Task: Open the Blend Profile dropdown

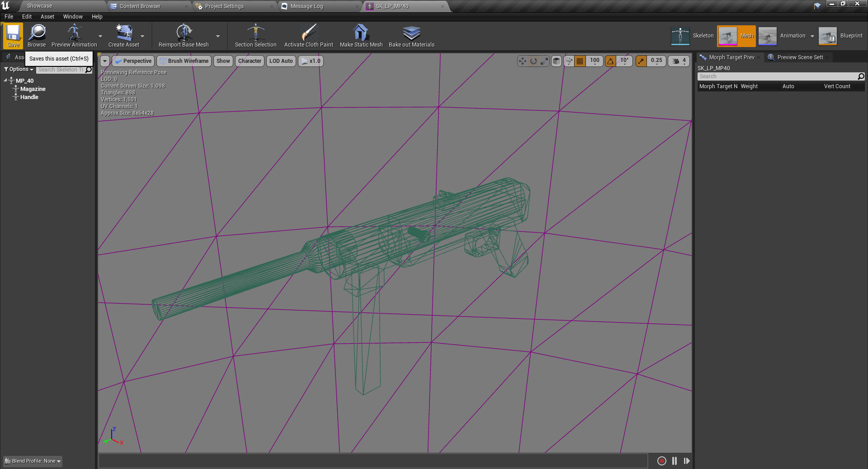Action: (x=32, y=461)
